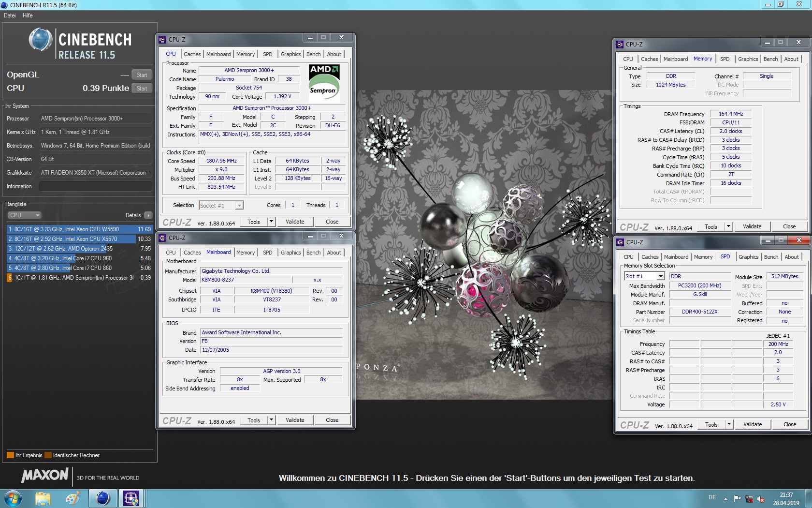Toggle the Ihr Ergebnis orange legend box
This screenshot has width=812, height=508.
10,455
